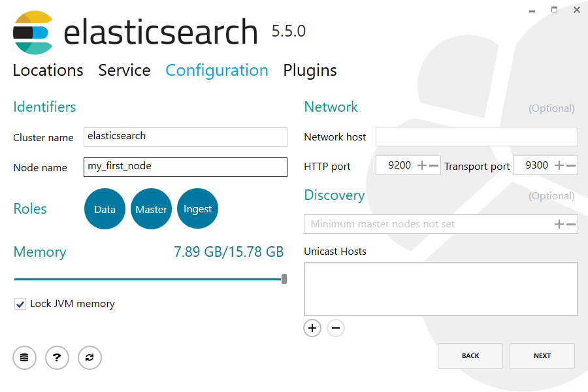Disable the Master role button
Screen dimensions: 588x392
click(x=151, y=209)
